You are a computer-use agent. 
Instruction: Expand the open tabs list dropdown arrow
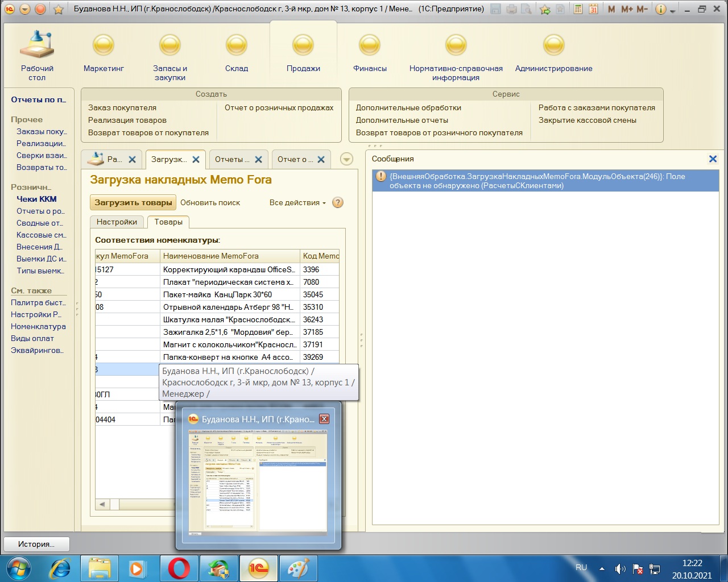[x=346, y=159]
